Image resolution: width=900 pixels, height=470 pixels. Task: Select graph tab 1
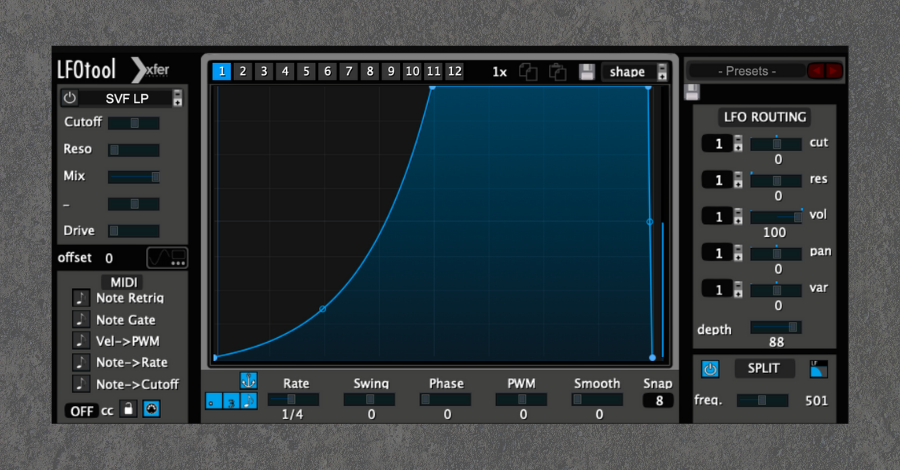[x=222, y=71]
